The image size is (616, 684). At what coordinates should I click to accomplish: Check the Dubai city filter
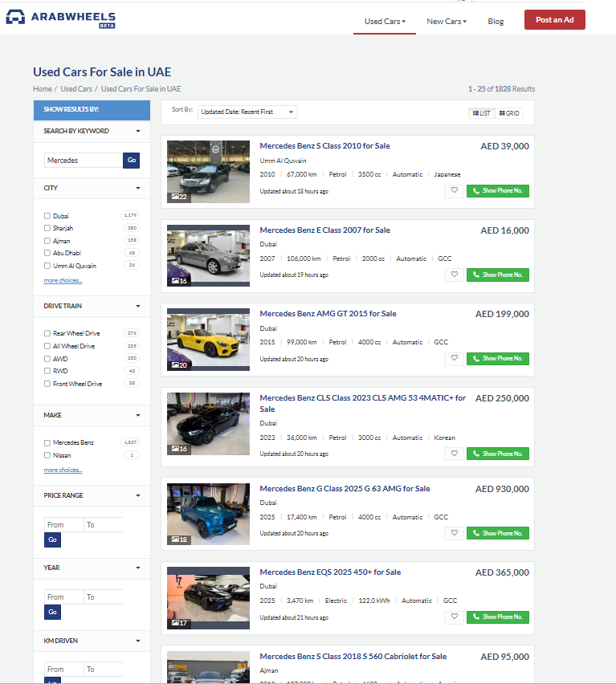[x=47, y=216]
